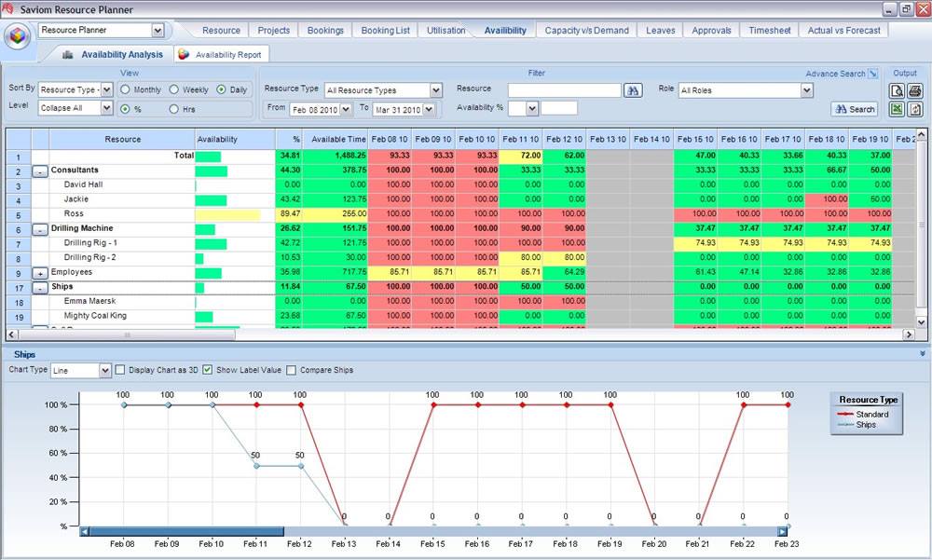
Task: Switch to the Leaves tab
Action: (x=661, y=31)
